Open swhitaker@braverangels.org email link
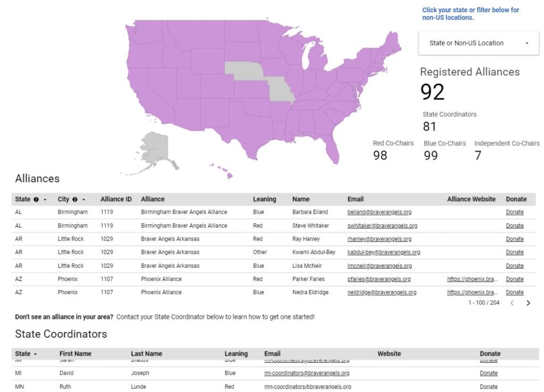Viewport: 544px width, 392px height. 382,226
